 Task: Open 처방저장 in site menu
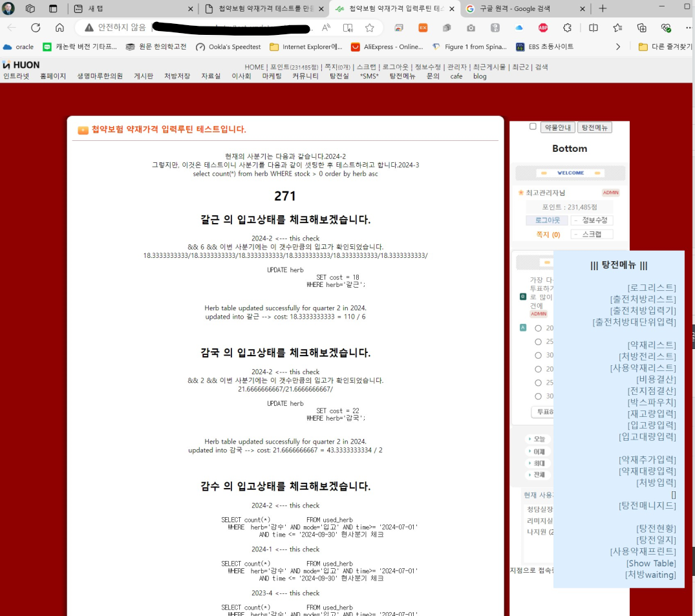coord(177,76)
